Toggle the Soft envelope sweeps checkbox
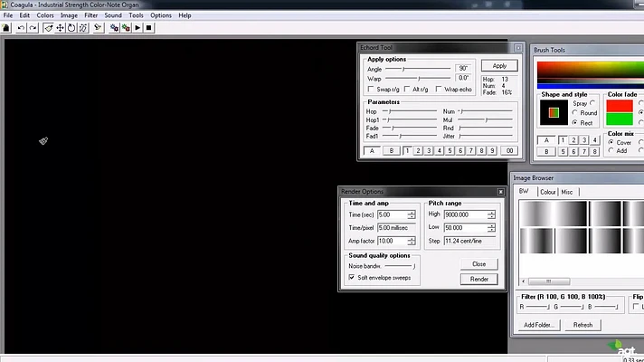Image resolution: width=644 pixels, height=362 pixels. point(352,277)
